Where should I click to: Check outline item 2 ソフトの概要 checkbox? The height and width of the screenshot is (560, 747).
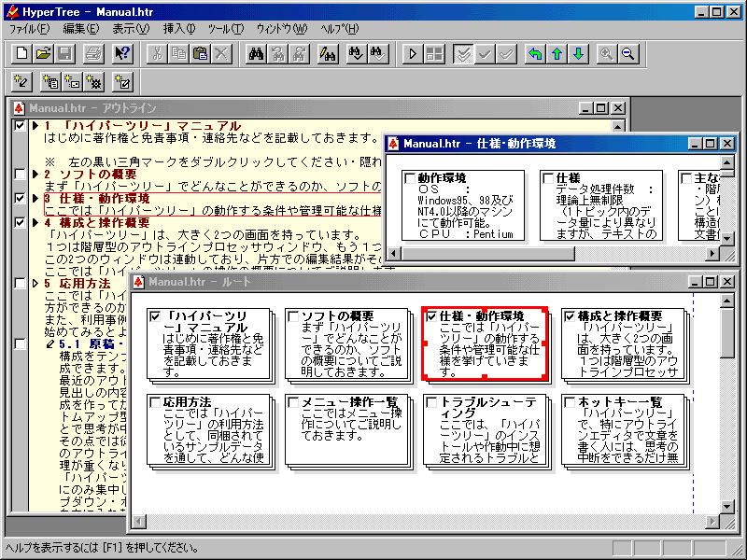click(x=20, y=174)
